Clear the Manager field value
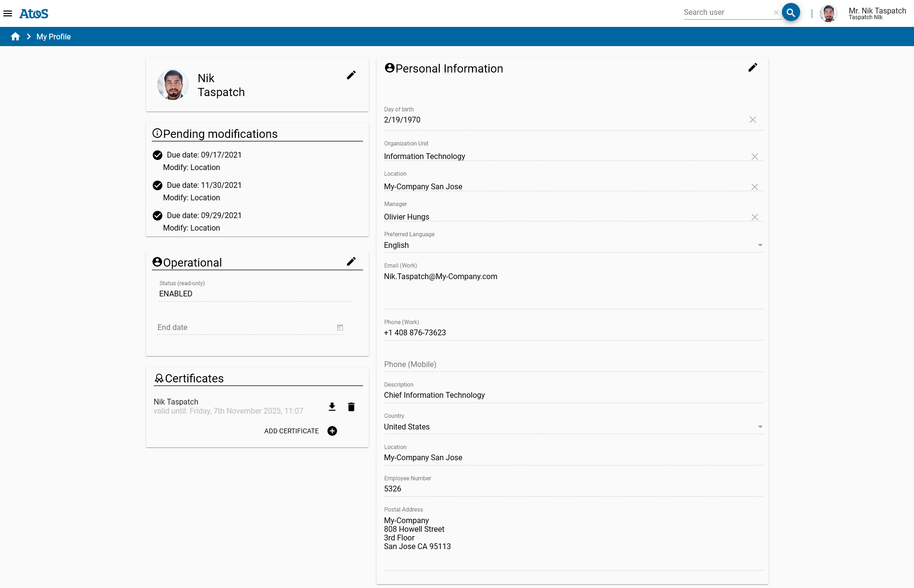Viewport: 914px width, 588px height. point(755,217)
